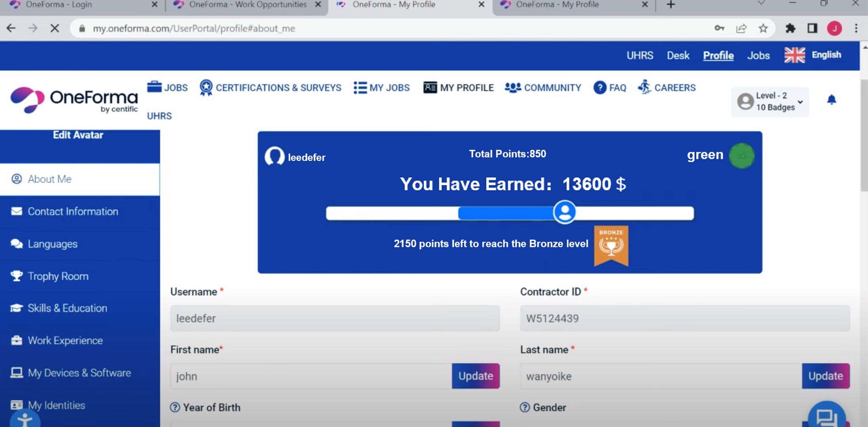The image size is (868, 427).
Task: Click the saved passwords key icon
Action: point(719,28)
